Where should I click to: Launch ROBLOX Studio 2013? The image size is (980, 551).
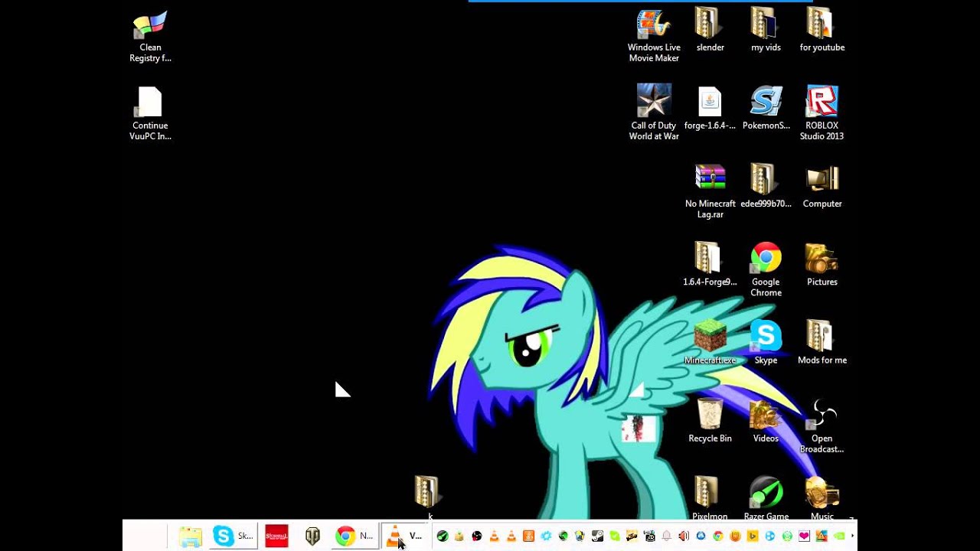(822, 113)
